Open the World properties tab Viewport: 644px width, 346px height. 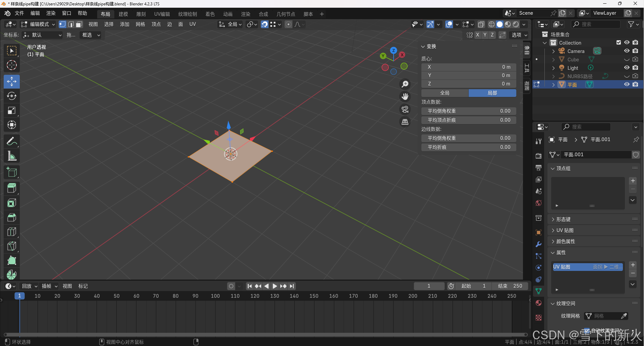pyautogui.click(x=538, y=203)
